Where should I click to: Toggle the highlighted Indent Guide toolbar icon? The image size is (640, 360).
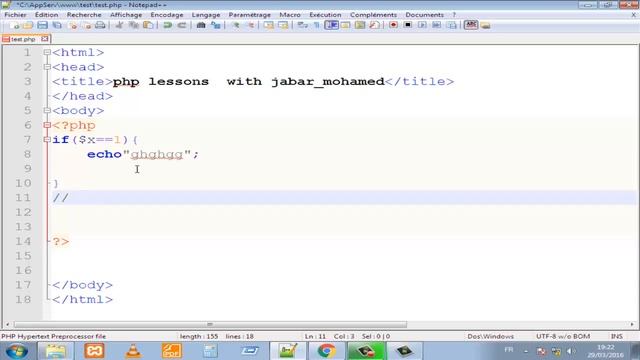pos(331,25)
